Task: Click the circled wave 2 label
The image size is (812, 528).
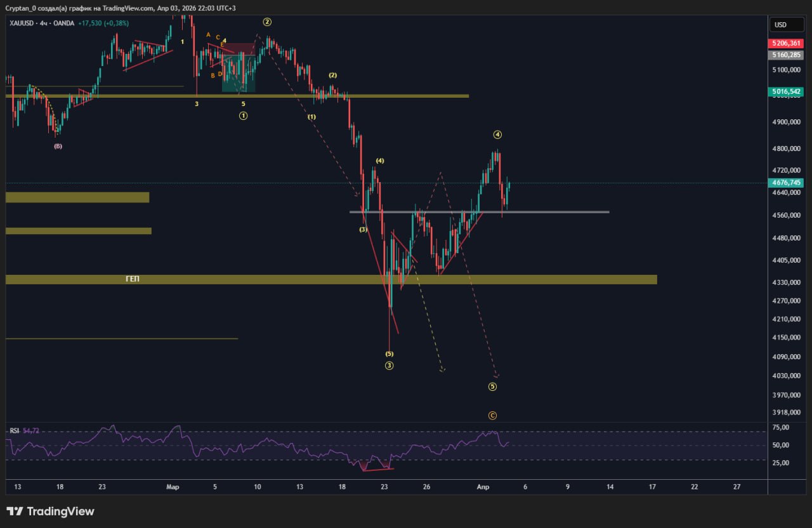Action: pyautogui.click(x=267, y=22)
